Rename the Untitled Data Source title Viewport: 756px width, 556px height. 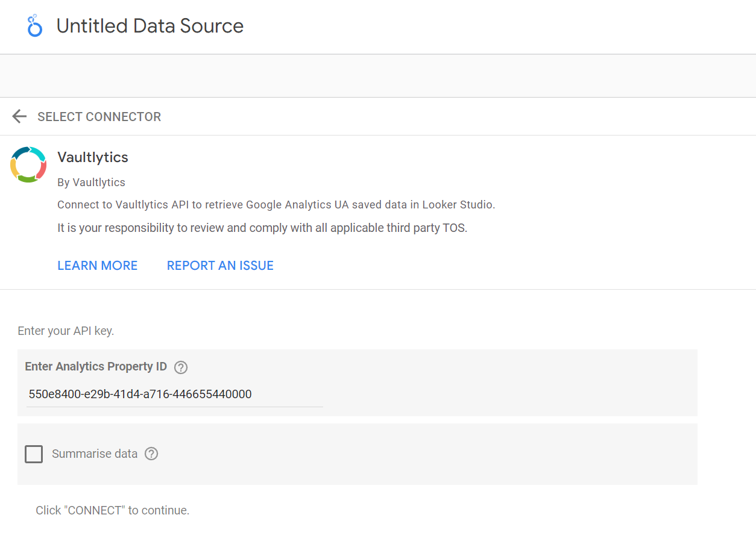click(x=150, y=26)
